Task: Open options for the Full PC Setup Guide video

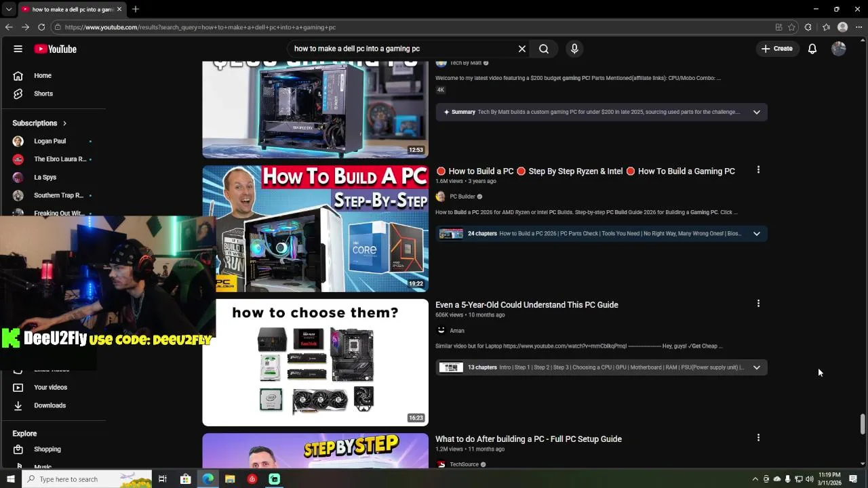Action: 758,438
